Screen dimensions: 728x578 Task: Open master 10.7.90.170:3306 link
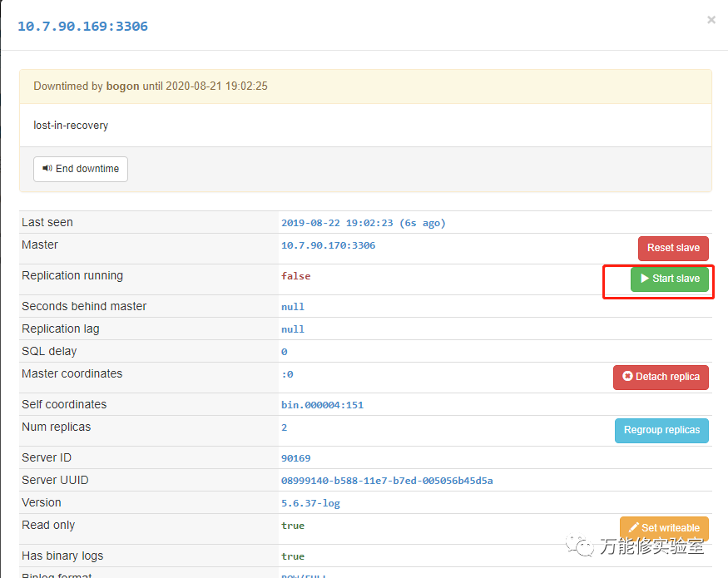point(329,245)
